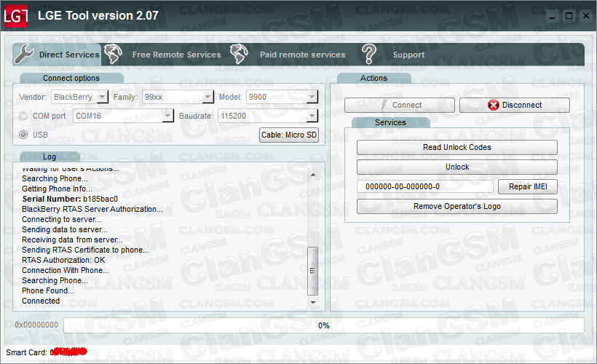Click Getting Phone Info... log line
597x364 pixels.
point(57,189)
